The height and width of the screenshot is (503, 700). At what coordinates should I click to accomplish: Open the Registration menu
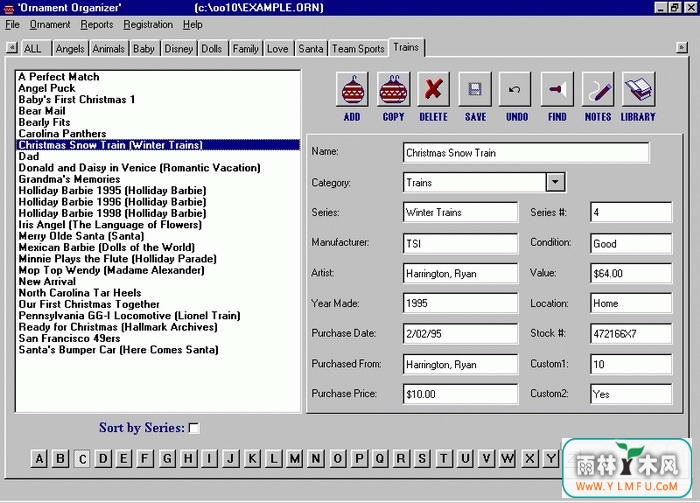pyautogui.click(x=148, y=25)
